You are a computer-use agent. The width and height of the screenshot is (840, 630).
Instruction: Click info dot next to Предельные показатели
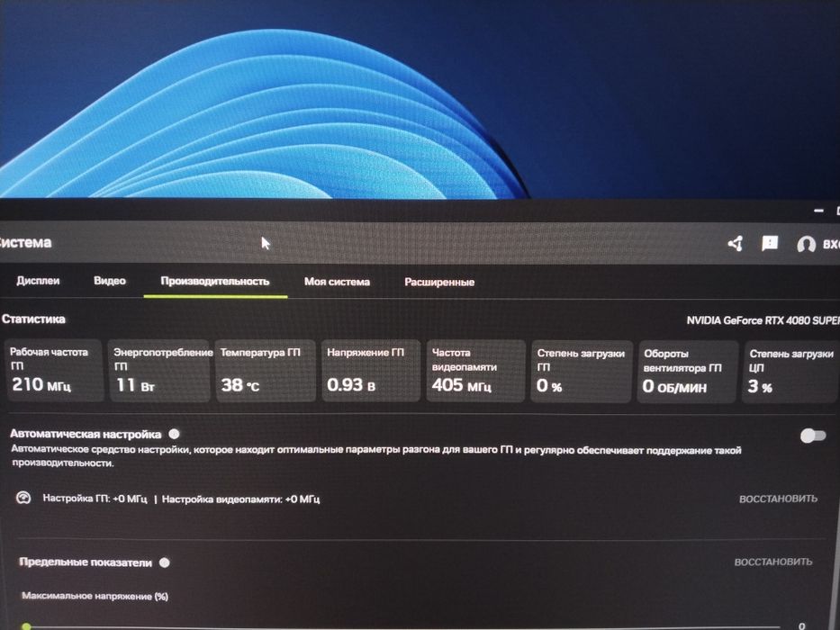165,562
